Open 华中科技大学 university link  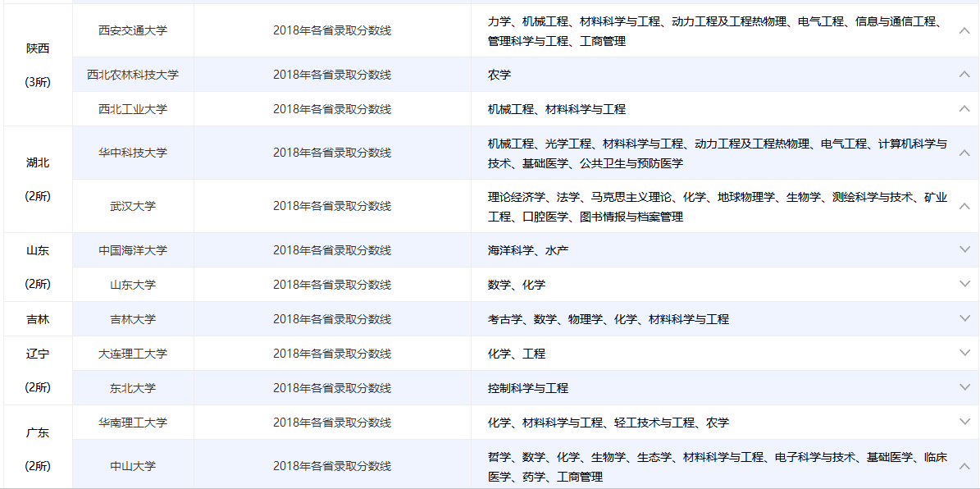click(x=133, y=153)
